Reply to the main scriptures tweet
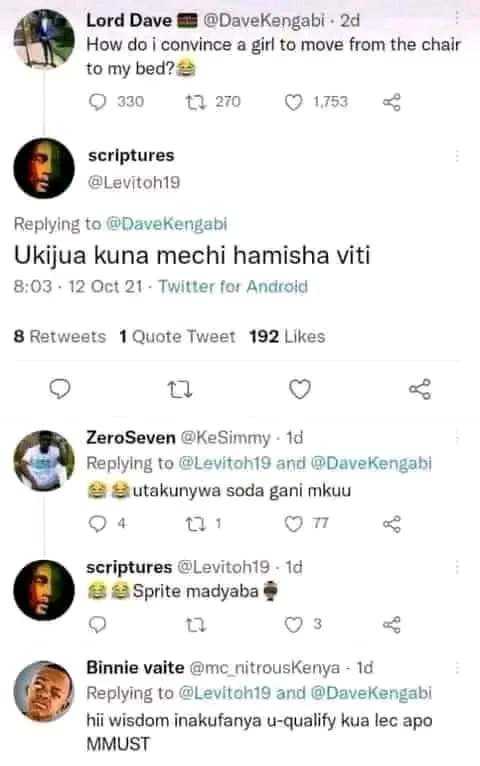The width and height of the screenshot is (480, 766). 61,389
